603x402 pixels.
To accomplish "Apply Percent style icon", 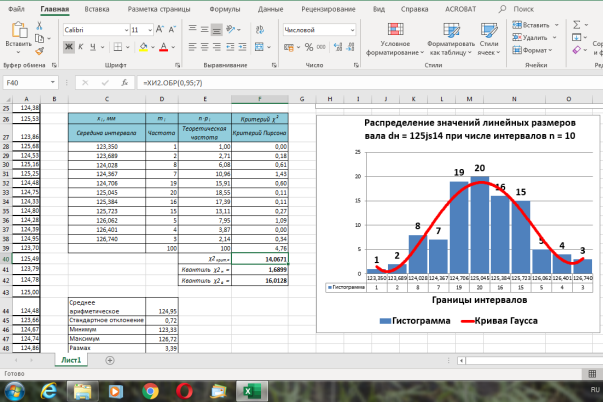I will (x=309, y=47).
